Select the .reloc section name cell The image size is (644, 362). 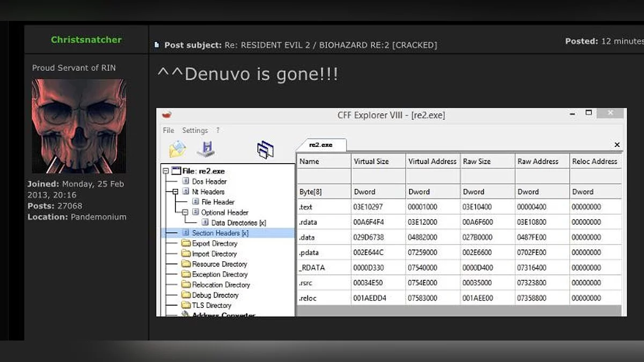324,298
